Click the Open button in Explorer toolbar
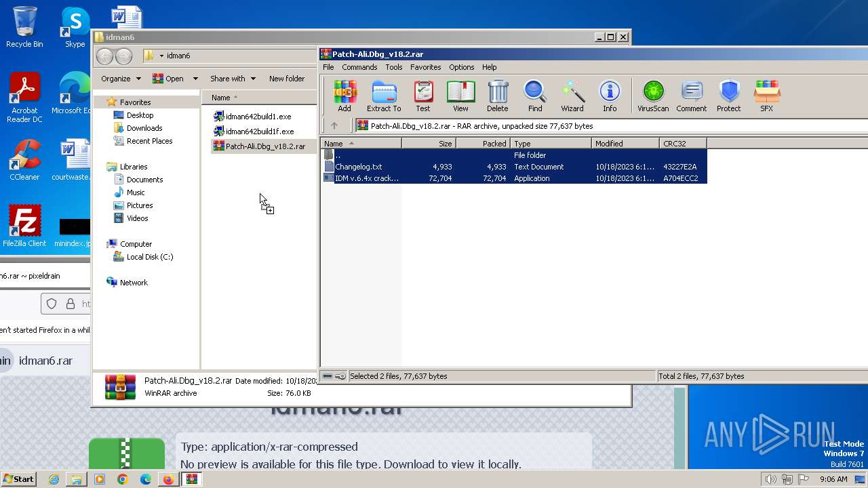The image size is (868, 488). tap(168, 79)
